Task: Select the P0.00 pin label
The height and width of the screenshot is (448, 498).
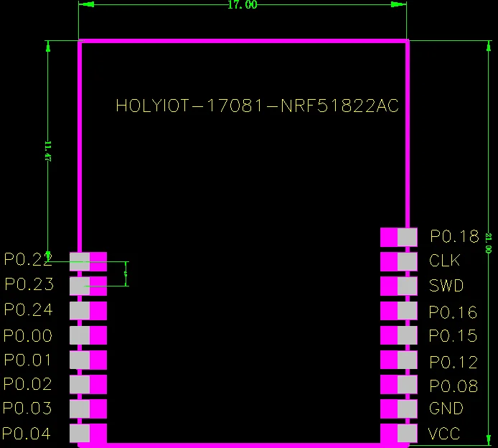Action: pos(28,336)
